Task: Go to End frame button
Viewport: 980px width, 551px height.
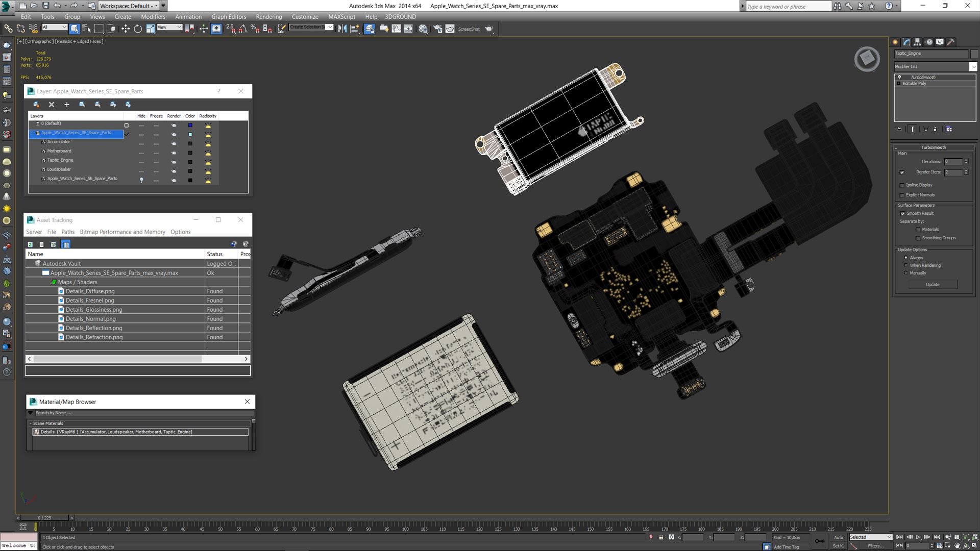Action: click(x=937, y=537)
